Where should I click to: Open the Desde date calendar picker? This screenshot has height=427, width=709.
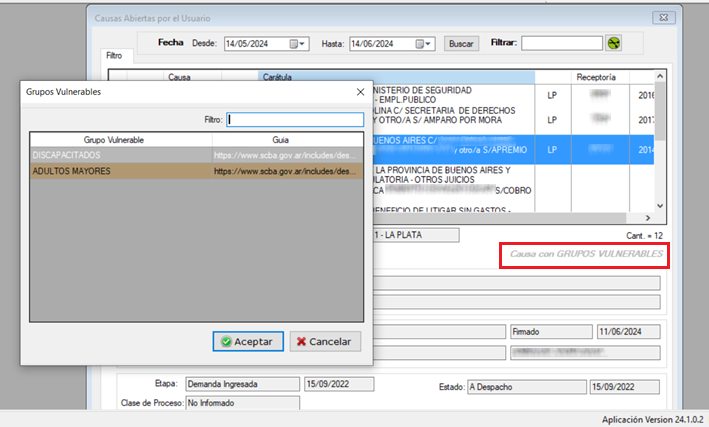294,44
